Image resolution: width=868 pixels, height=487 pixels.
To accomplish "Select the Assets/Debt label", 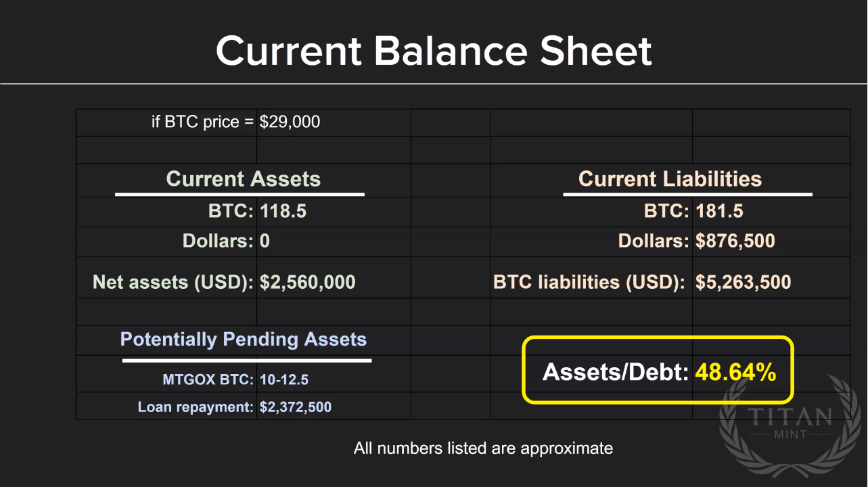I will pos(616,371).
